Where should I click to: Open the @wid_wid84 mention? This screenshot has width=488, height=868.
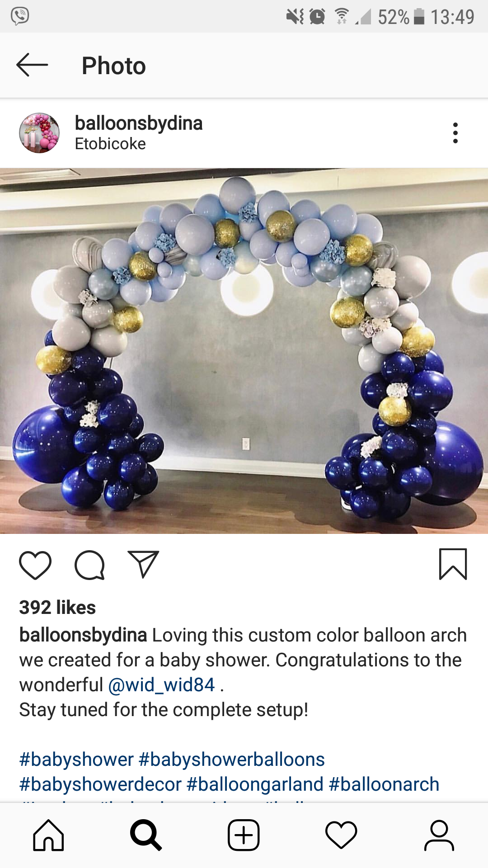(x=161, y=685)
